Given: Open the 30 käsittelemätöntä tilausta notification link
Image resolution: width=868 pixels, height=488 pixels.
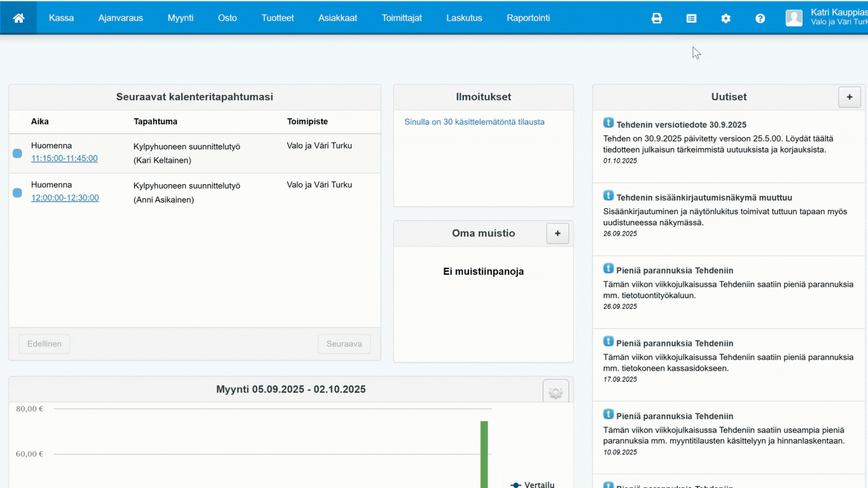Looking at the screenshot, I should click(474, 122).
